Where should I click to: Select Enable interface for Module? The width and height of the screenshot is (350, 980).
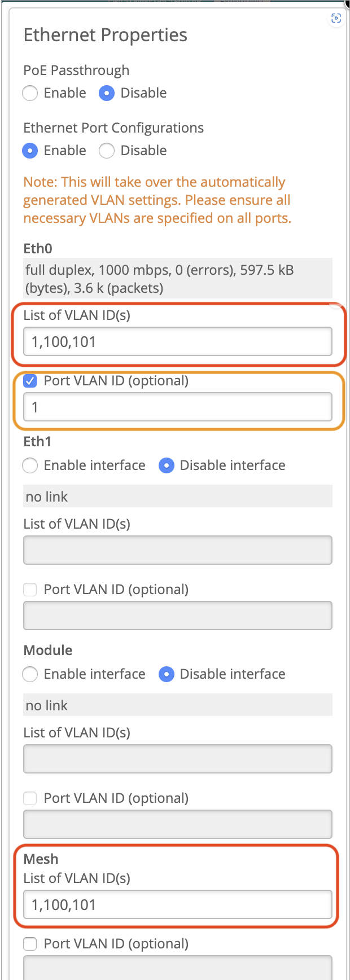pos(30,674)
